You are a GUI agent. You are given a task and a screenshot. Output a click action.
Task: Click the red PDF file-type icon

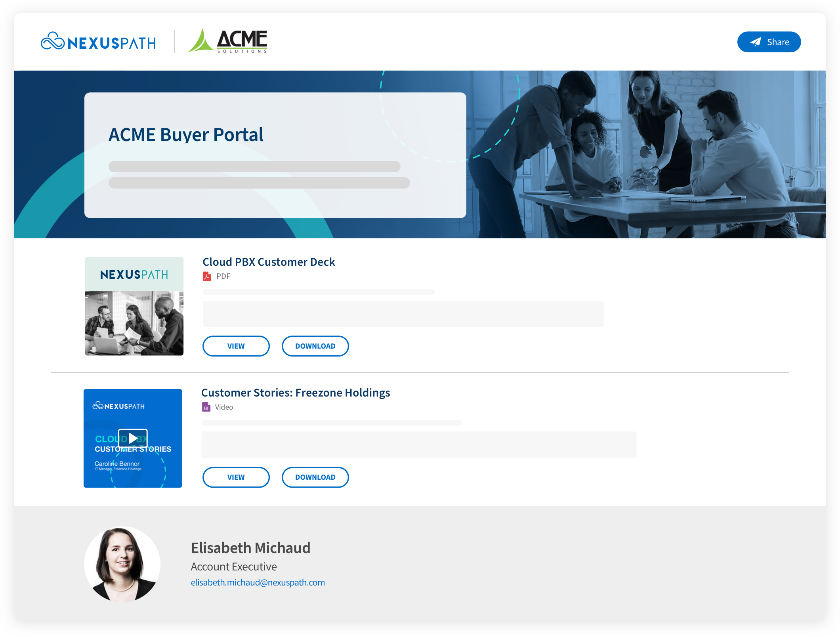click(x=207, y=276)
